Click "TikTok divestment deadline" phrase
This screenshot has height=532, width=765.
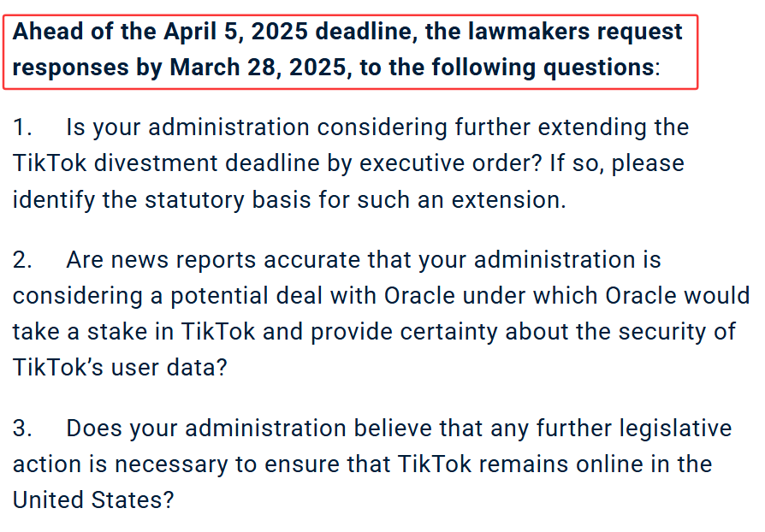click(166, 163)
